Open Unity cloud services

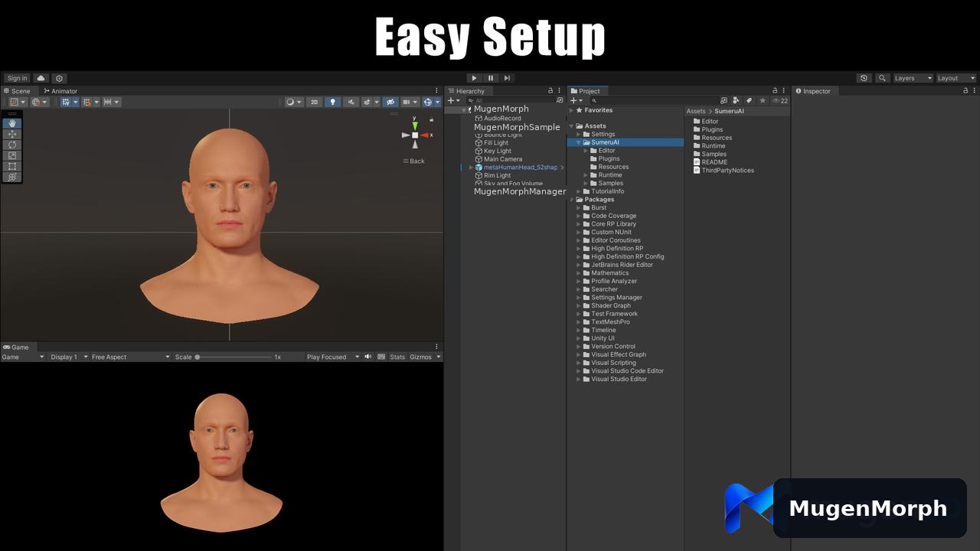click(41, 78)
